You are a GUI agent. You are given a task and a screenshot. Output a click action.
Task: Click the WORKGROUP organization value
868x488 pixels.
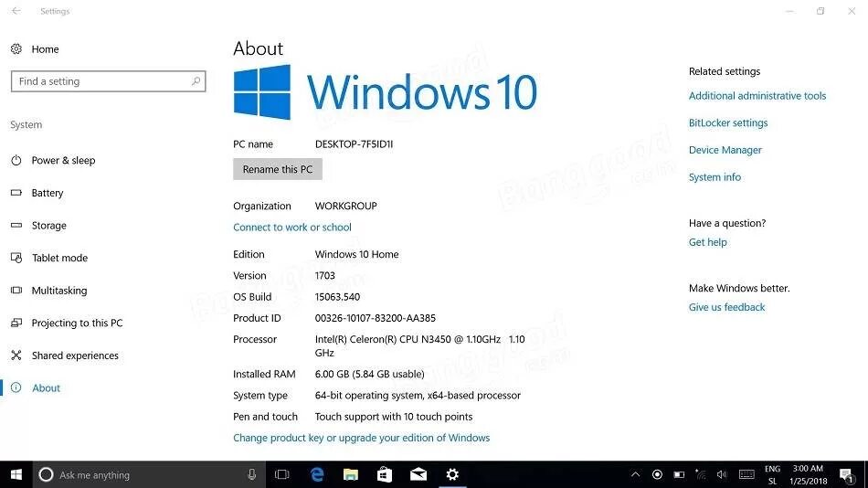pos(345,206)
